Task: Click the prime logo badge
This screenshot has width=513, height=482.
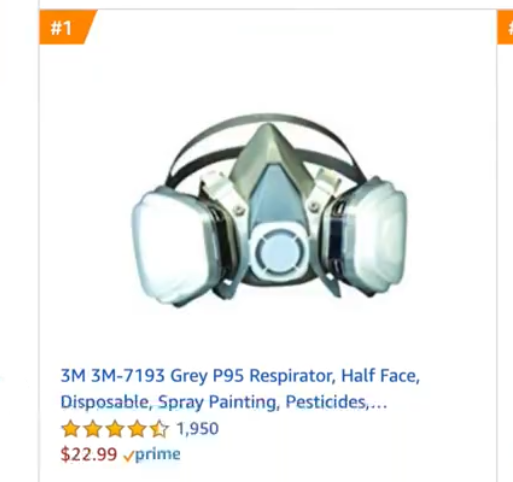Action: (152, 455)
